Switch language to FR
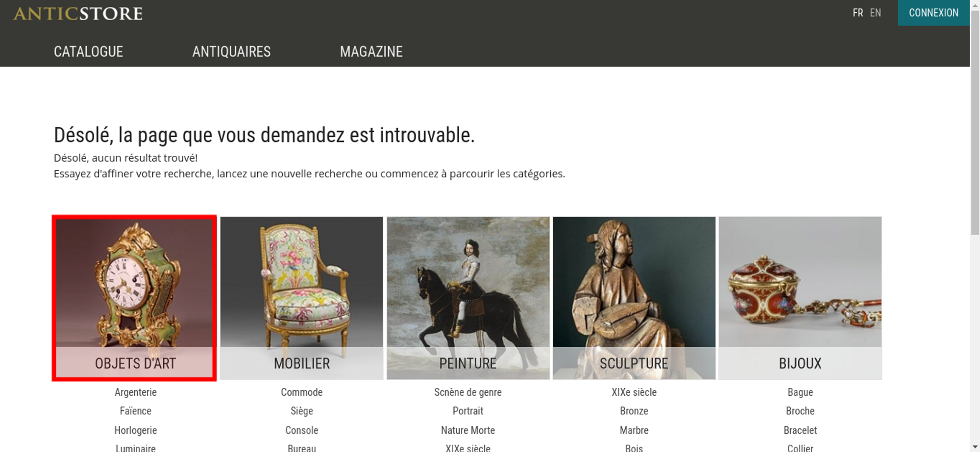Image resolution: width=980 pixels, height=452 pixels. [857, 13]
